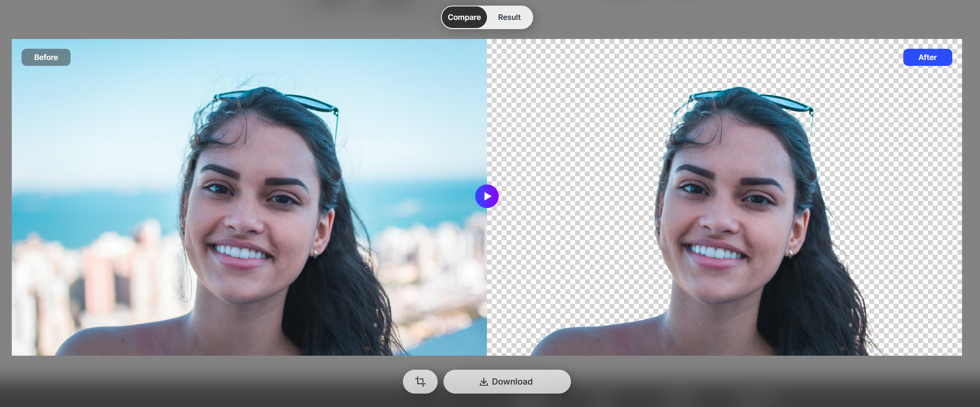This screenshot has width=980, height=407.
Task: Click the download arrow icon
Action: pyautogui.click(x=483, y=382)
